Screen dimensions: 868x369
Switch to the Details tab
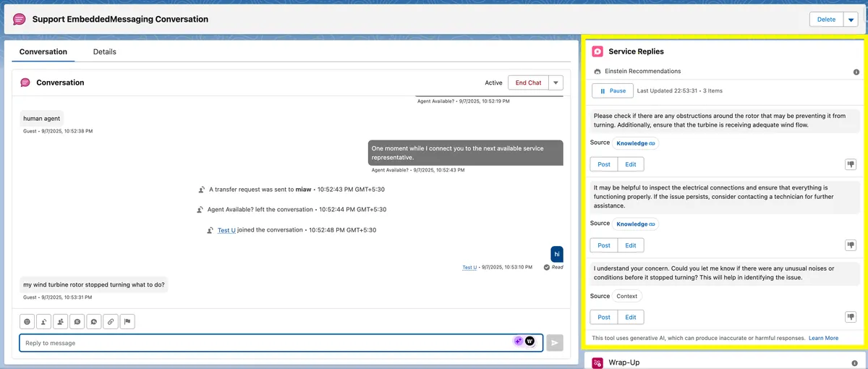(105, 52)
